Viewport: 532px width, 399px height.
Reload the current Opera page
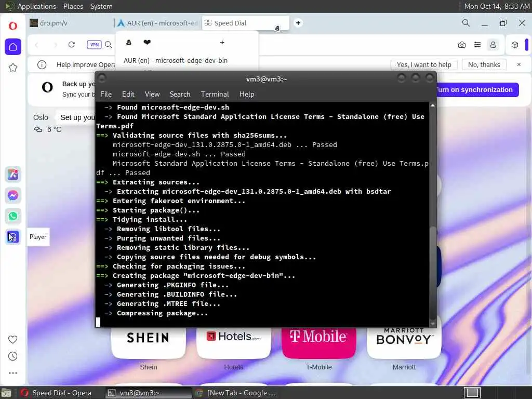tap(72, 45)
